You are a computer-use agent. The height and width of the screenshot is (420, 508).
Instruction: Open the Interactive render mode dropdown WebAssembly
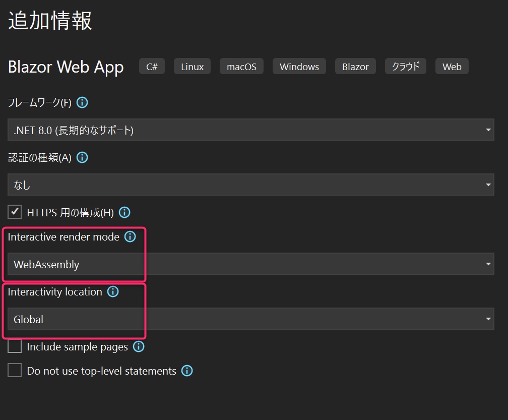point(251,264)
